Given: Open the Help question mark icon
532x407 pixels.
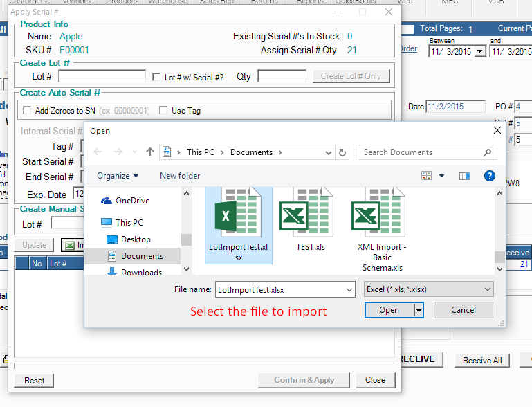Looking at the screenshot, I should pyautogui.click(x=490, y=176).
